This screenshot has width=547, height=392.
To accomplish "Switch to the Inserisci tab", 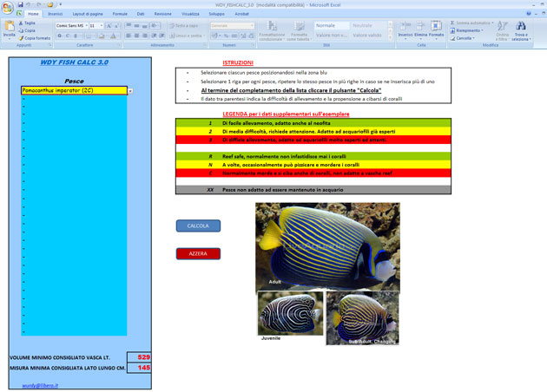I will tap(55, 14).
